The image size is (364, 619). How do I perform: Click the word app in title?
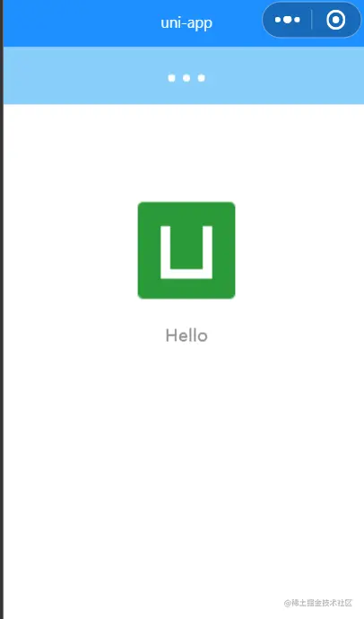(201, 23)
